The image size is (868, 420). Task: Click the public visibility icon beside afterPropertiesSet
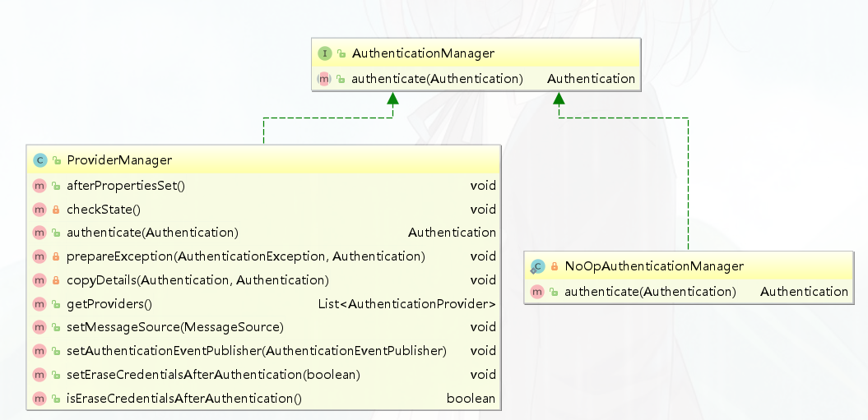click(56, 186)
